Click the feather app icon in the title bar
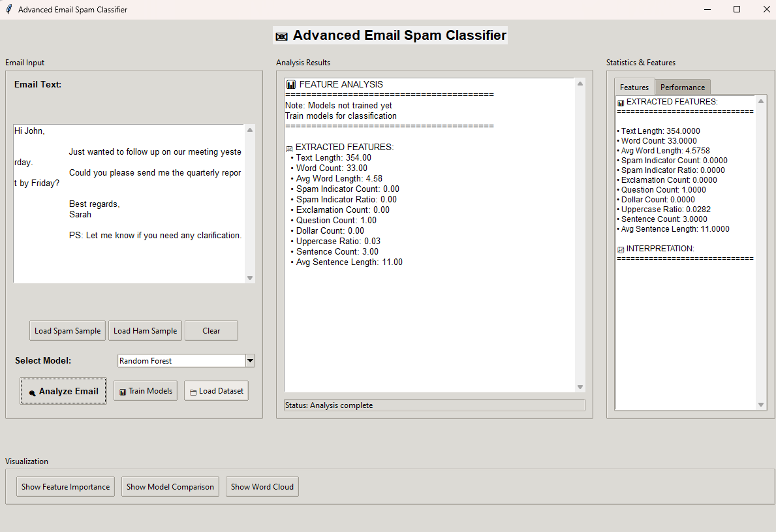776x532 pixels. (8, 10)
